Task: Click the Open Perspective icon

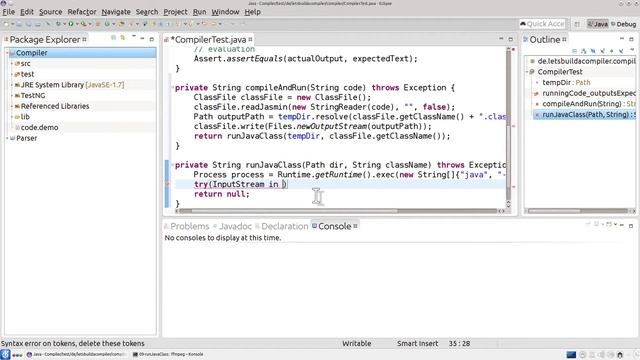Action: tap(577, 24)
